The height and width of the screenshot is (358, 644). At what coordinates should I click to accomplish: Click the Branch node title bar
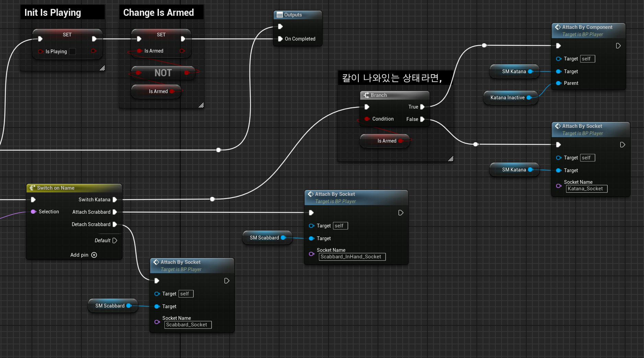pos(395,95)
